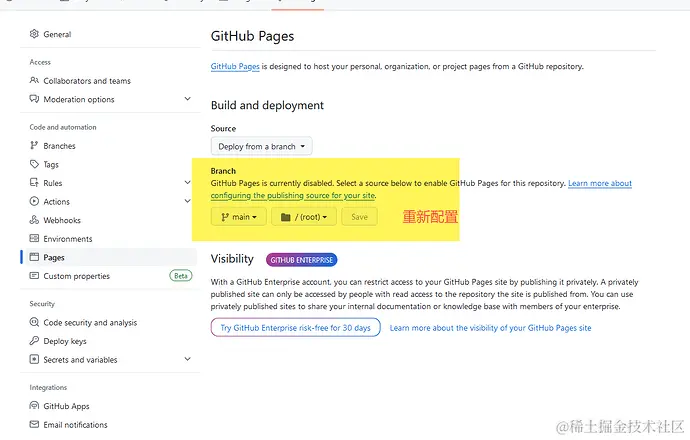The width and height of the screenshot is (690, 440).
Task: Click the GITHUB ENTERPRISE badge
Action: coord(301,260)
